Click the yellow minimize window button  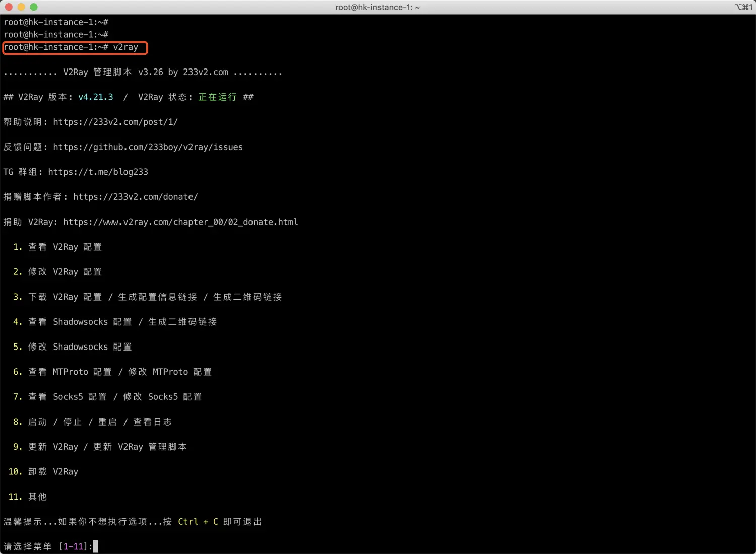pyautogui.click(x=21, y=7)
